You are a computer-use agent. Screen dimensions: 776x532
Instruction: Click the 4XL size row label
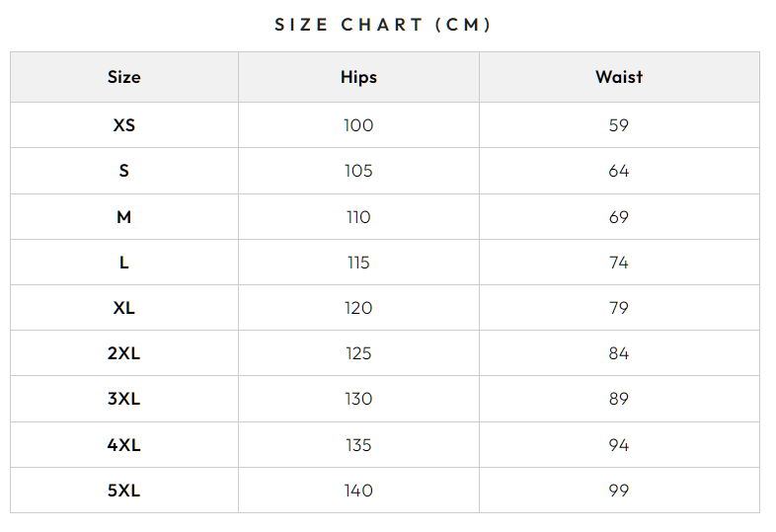pyautogui.click(x=124, y=445)
